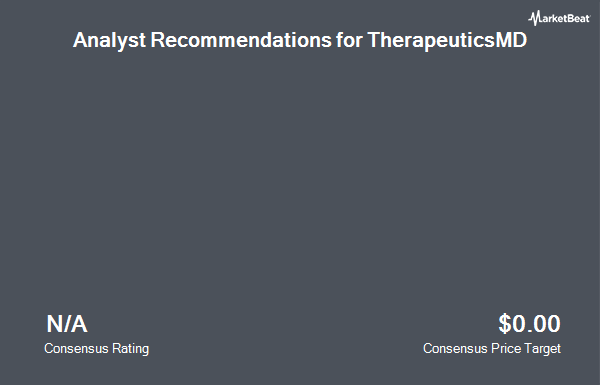Click the dollar sign in $0.00
This screenshot has height=385, width=600.
[504, 324]
